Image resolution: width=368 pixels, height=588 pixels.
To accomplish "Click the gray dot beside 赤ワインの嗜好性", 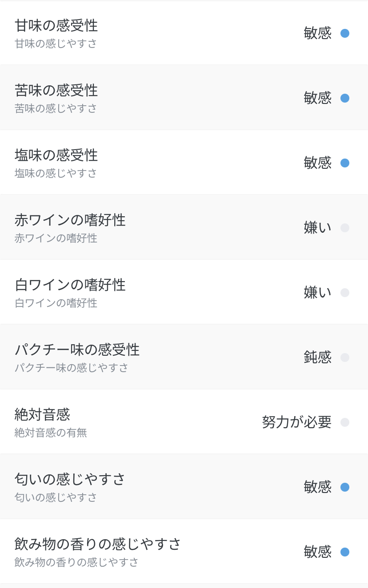I will click(345, 228).
